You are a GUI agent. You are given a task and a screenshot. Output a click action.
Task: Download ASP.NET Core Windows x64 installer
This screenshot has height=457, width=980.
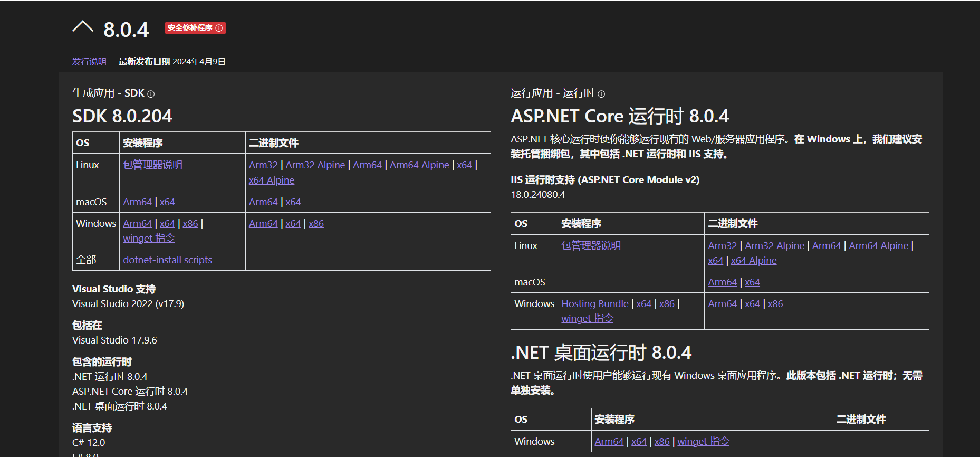click(x=643, y=303)
